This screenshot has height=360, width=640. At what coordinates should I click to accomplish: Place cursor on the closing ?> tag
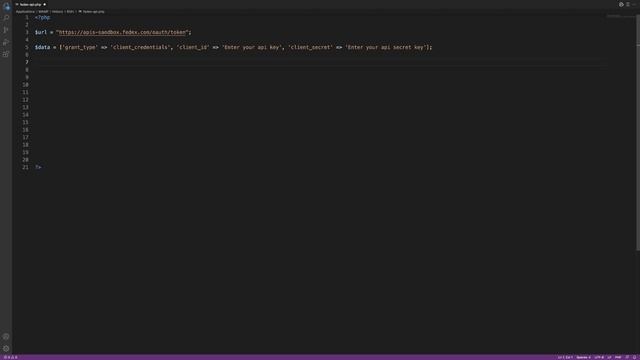[x=38, y=167]
